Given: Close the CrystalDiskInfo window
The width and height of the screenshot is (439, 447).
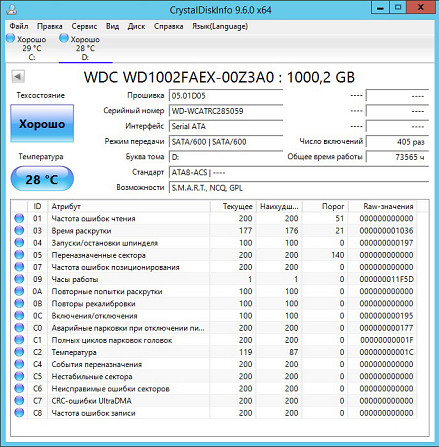Looking at the screenshot, I should point(421,8).
